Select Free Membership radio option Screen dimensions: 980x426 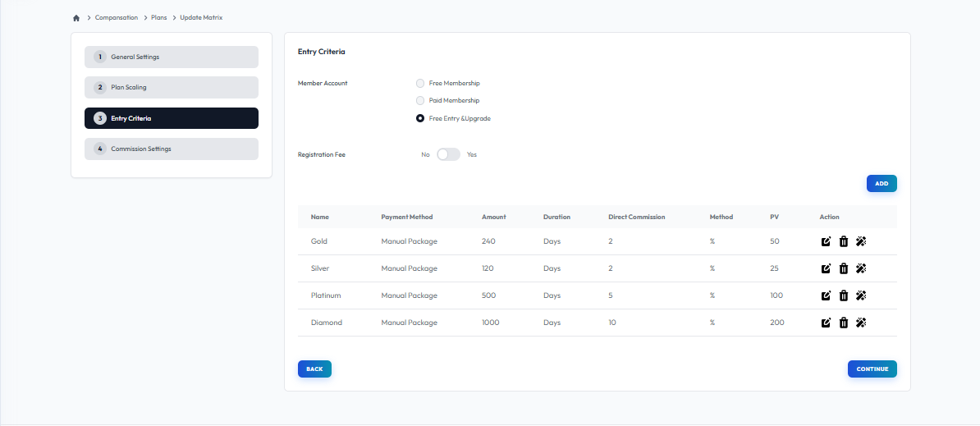point(420,83)
